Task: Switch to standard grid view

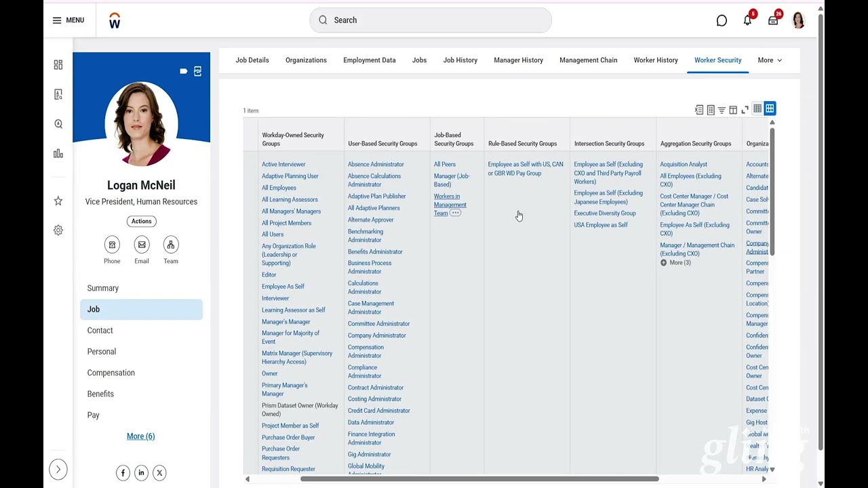Action: (770, 108)
